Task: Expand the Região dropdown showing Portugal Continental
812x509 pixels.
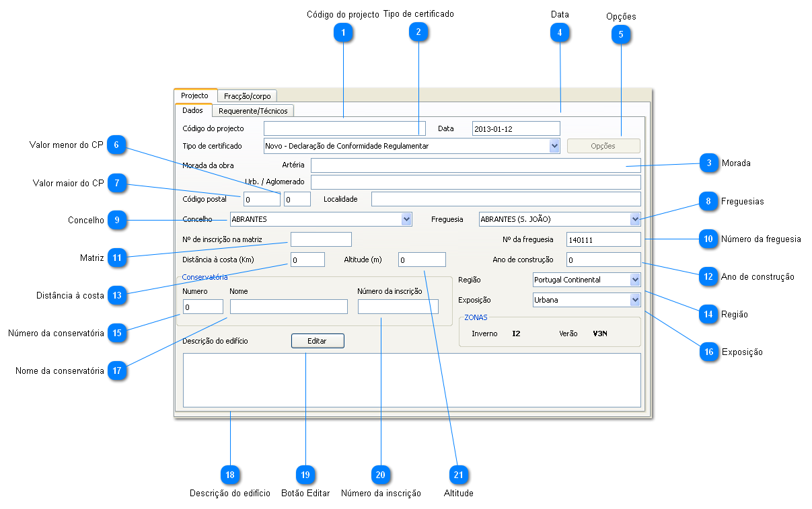Action: click(x=635, y=280)
